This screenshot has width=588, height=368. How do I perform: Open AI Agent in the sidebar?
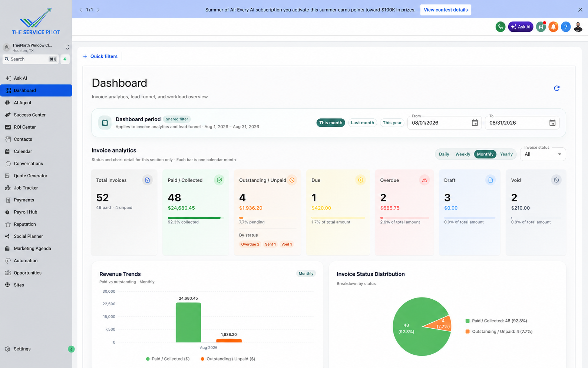coord(36,103)
